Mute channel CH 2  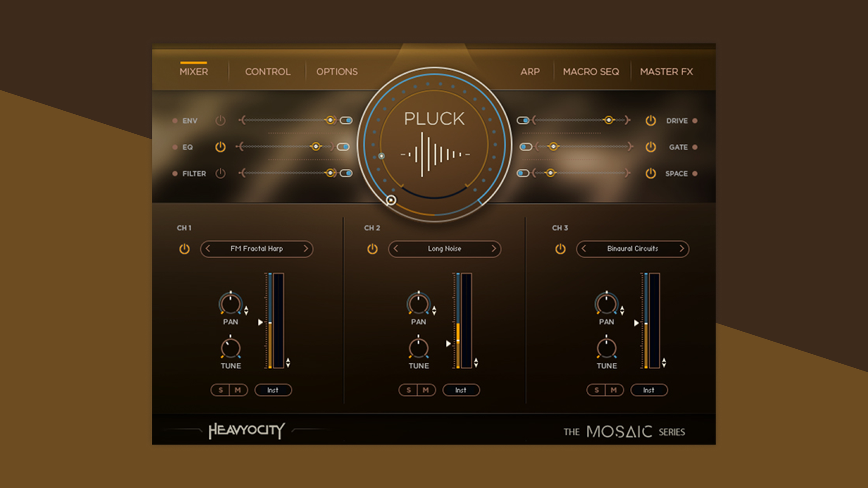[x=426, y=390]
